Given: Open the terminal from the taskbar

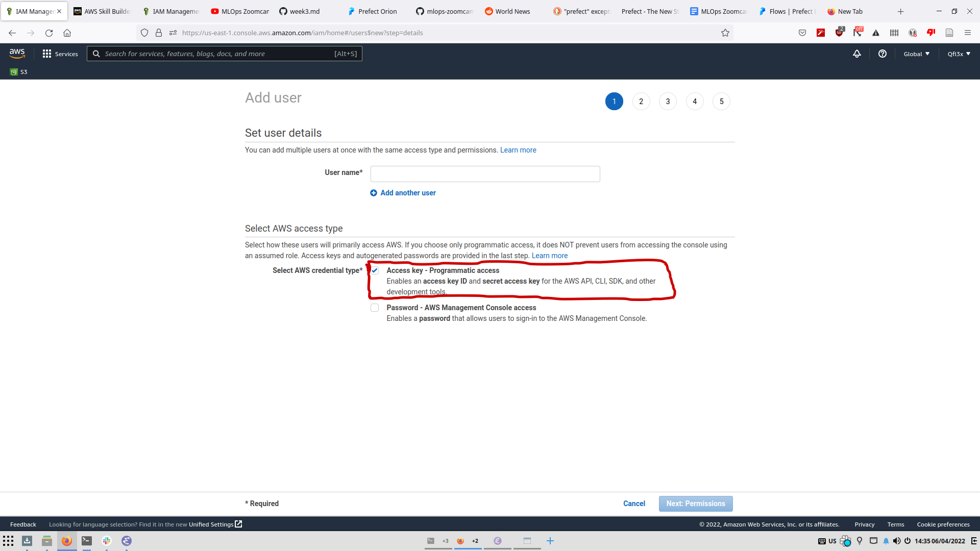Looking at the screenshot, I should click(87, 541).
